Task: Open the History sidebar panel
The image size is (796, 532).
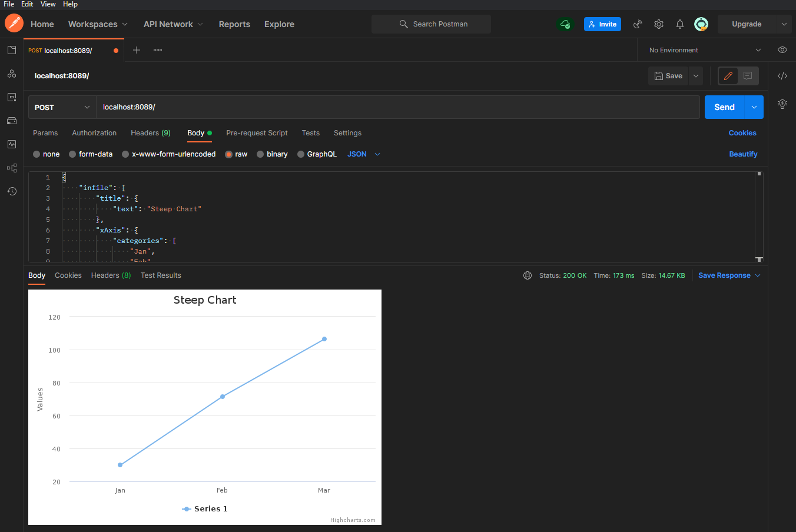Action: [12, 191]
